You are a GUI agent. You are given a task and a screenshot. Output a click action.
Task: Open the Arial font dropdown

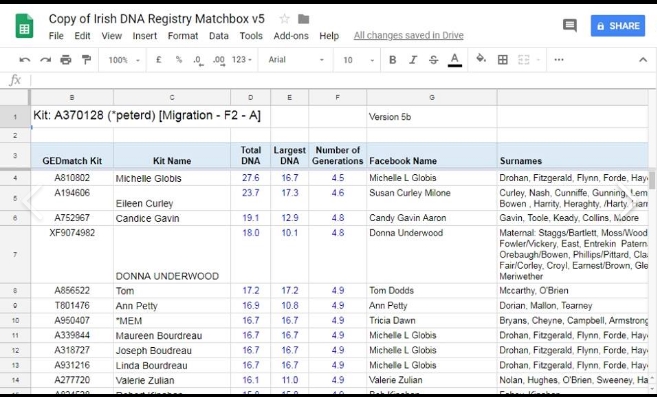[x=296, y=60]
